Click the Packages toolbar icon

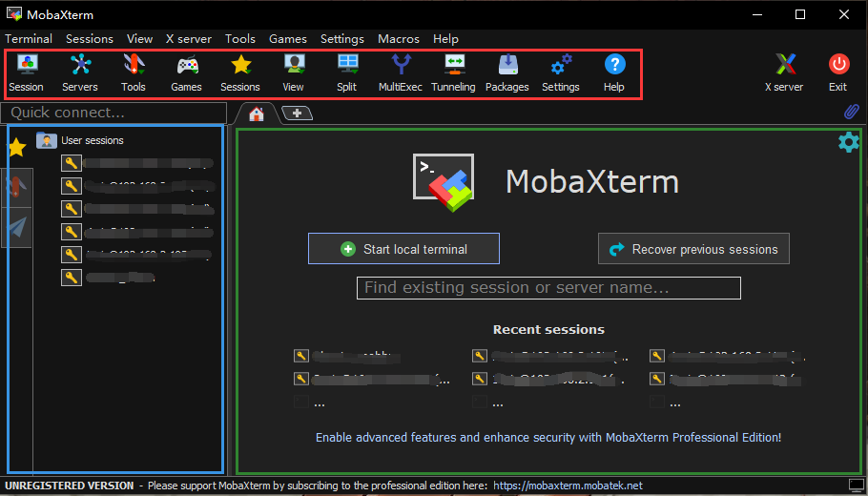[507, 73]
